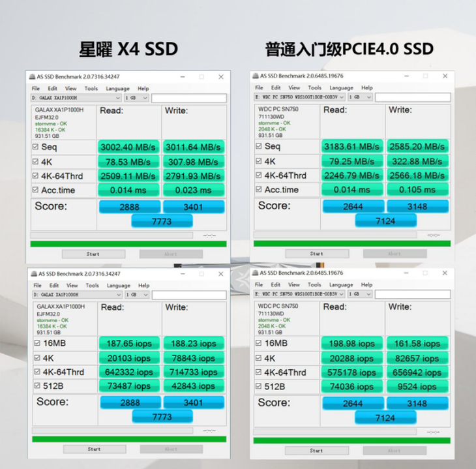
Task: Click 4K-64Thrd write value 2791.93 MB/s
Action: 194,176
